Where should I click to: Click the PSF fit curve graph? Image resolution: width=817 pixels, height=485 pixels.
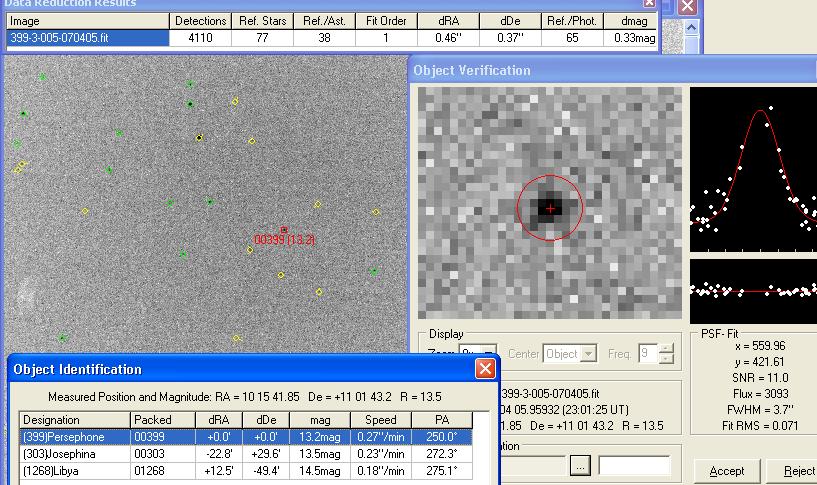pyautogui.click(x=753, y=169)
